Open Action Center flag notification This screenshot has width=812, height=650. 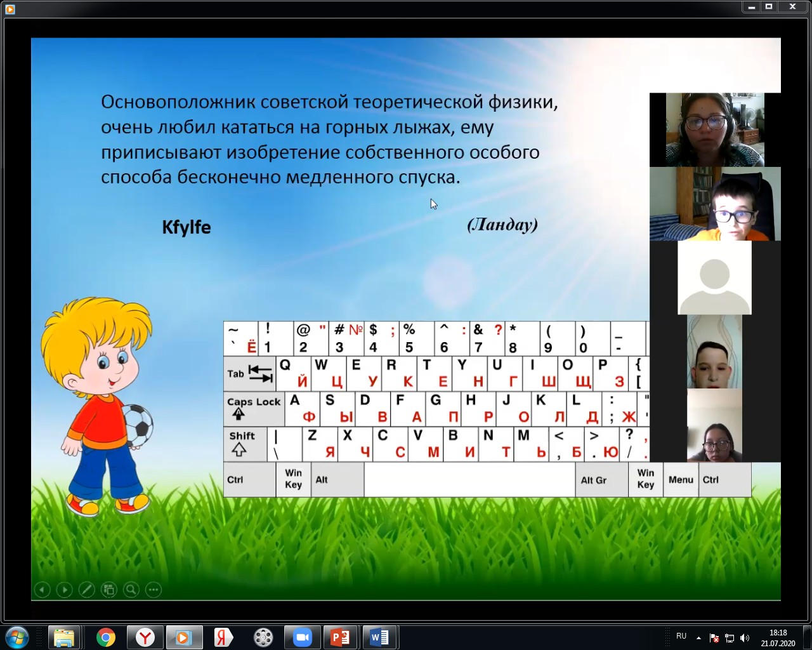click(x=714, y=638)
